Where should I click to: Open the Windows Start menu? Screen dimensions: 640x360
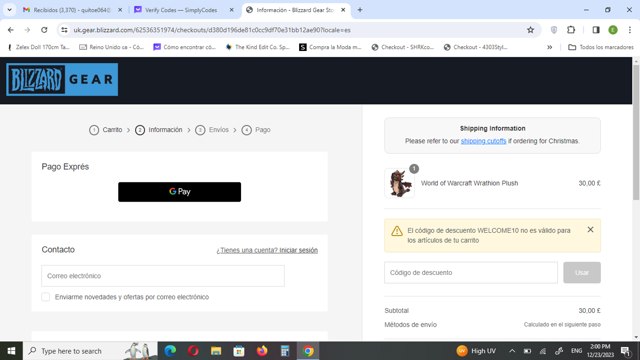11,351
